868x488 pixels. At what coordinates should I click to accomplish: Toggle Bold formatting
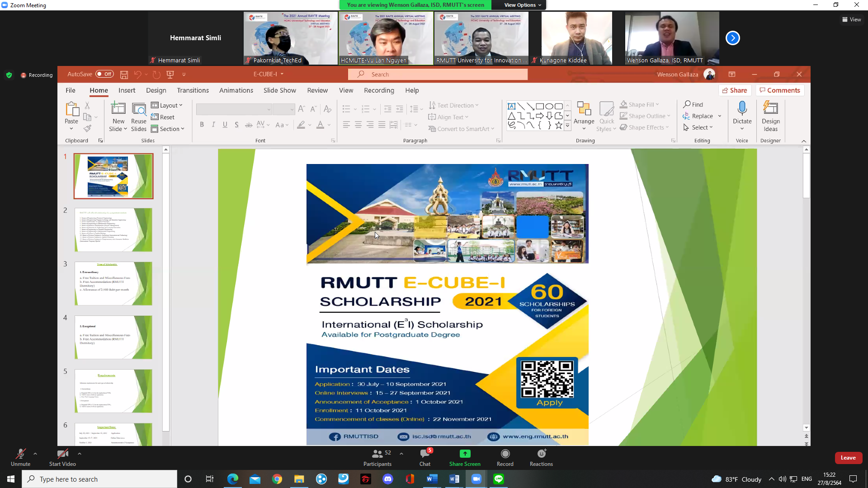202,125
